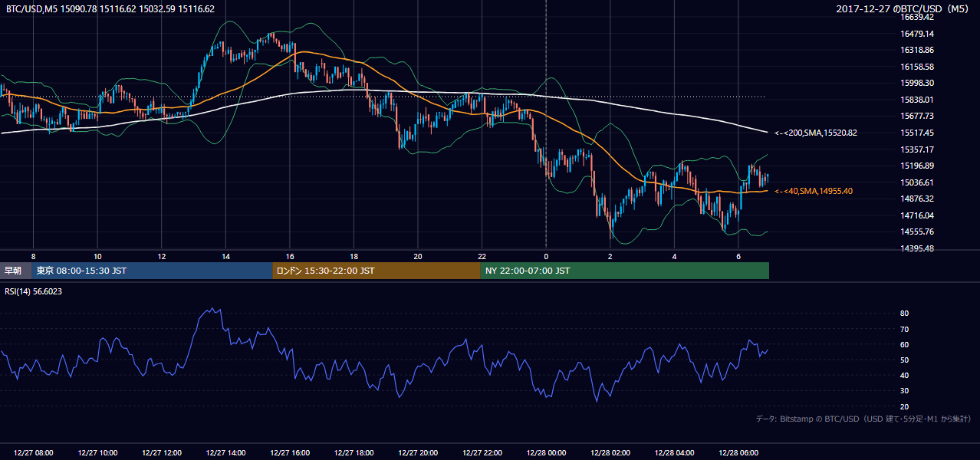The image size is (980, 460).
Task: Pick the 12/28 06:00 date label
Action: 738,453
